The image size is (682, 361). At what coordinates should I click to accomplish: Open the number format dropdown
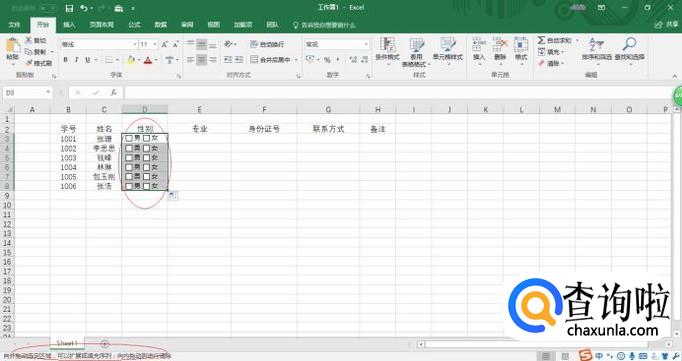click(x=366, y=44)
